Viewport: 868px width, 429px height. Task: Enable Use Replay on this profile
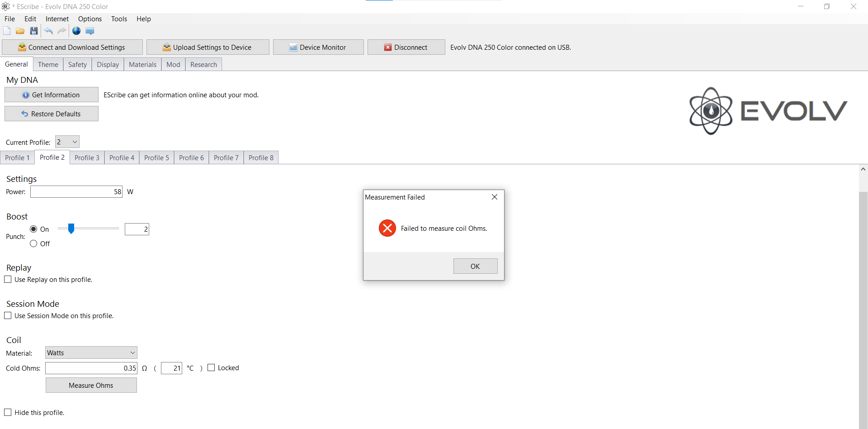[8, 280]
